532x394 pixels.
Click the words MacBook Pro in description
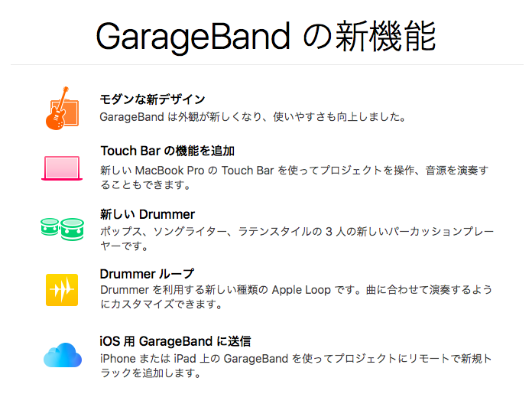point(170,171)
